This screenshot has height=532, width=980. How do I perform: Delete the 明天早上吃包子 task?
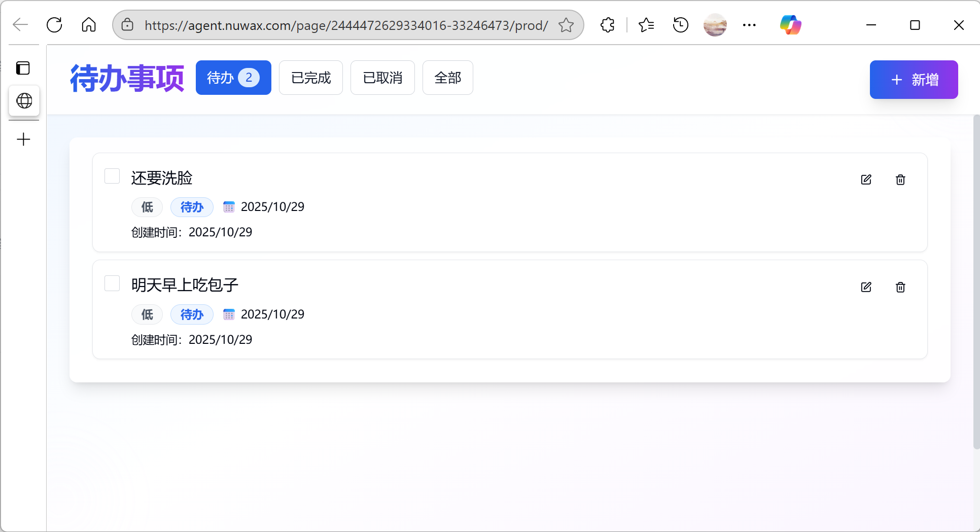pyautogui.click(x=900, y=287)
